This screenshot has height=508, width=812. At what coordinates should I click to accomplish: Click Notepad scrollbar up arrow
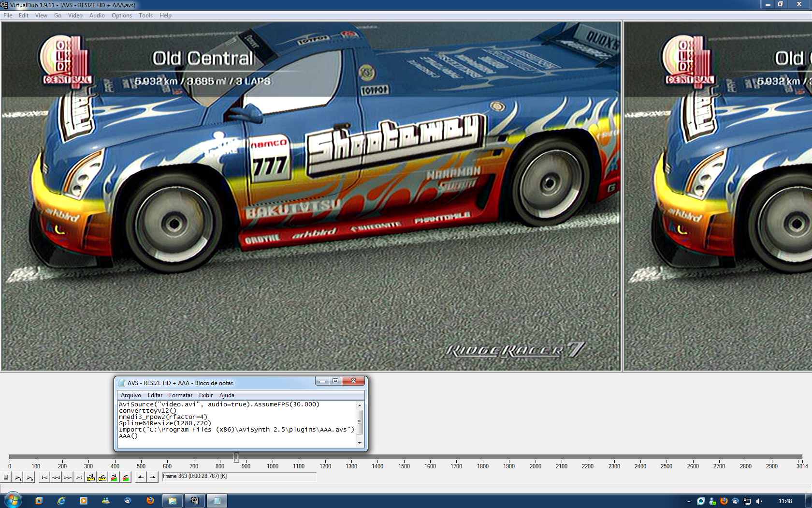tap(359, 405)
